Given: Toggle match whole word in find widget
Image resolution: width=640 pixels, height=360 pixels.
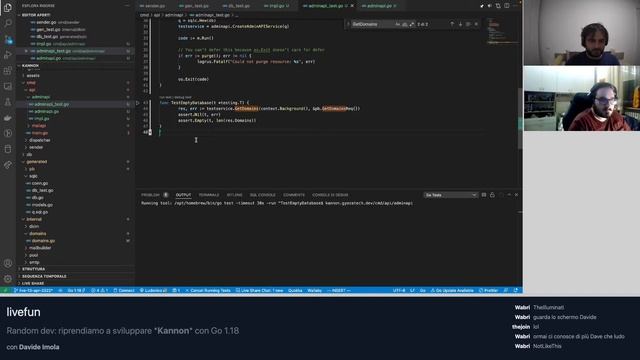Looking at the screenshot, I should click(x=404, y=24).
